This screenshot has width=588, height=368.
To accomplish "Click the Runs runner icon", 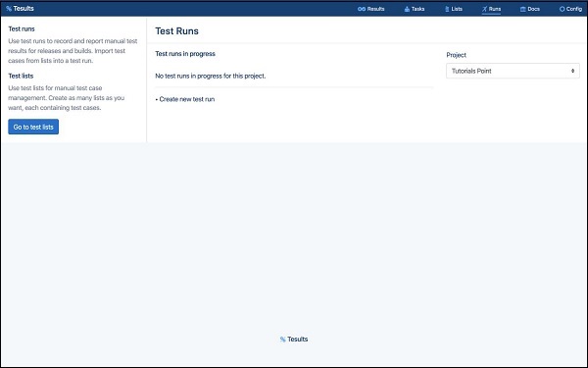I will (484, 9).
